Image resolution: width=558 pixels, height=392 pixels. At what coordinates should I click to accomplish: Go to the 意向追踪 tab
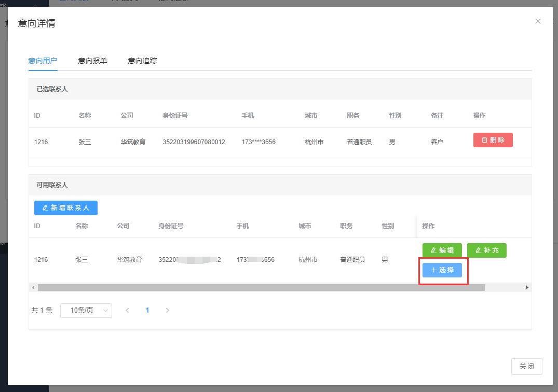(142, 61)
